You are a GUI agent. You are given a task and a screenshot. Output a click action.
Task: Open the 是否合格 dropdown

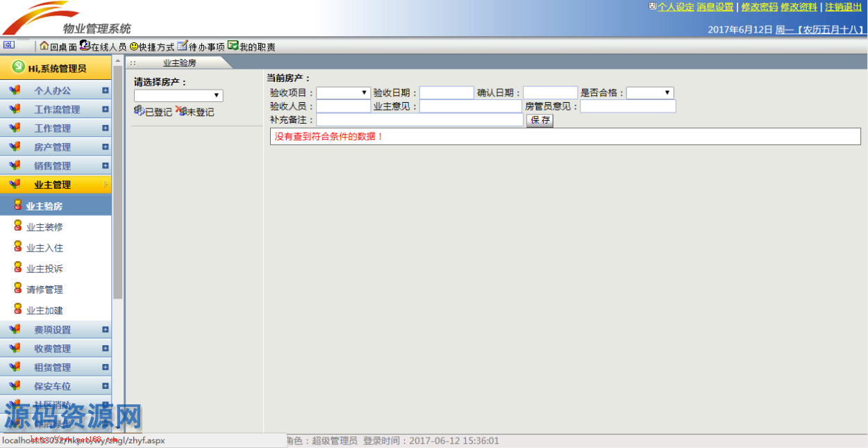[x=650, y=93]
